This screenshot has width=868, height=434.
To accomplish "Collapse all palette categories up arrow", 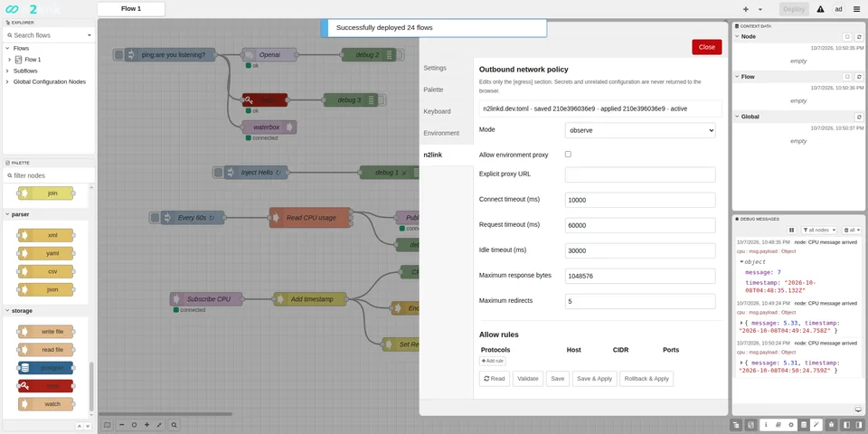I will coord(79,426).
